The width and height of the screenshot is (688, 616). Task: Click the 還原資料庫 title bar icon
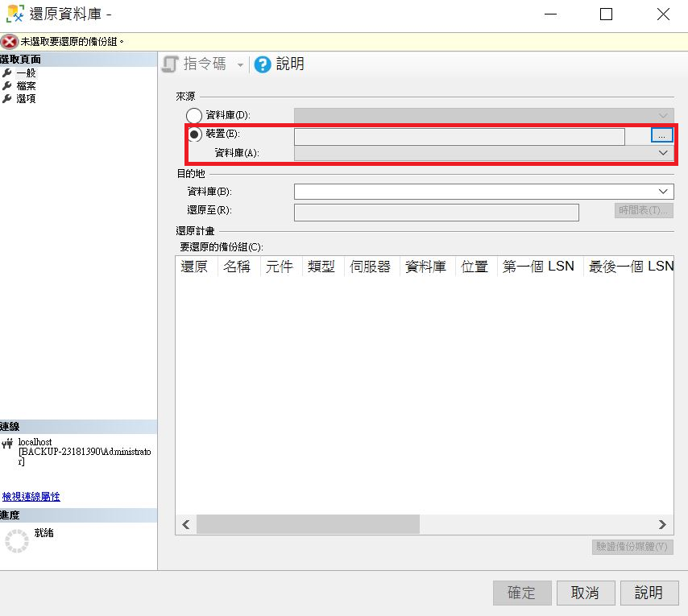point(15,14)
